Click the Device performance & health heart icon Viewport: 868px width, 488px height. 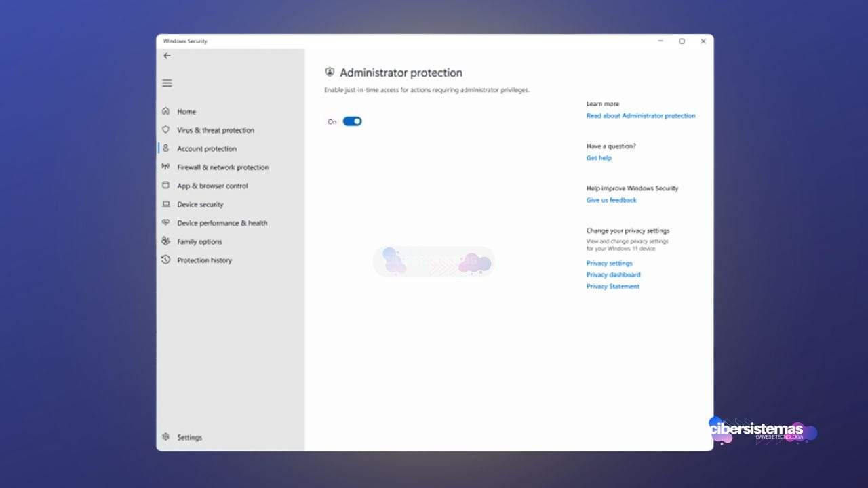tap(165, 223)
